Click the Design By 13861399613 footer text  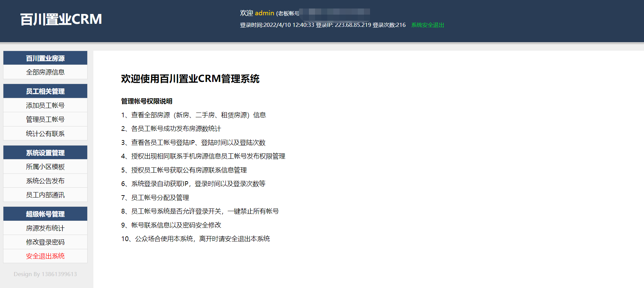pos(45,274)
